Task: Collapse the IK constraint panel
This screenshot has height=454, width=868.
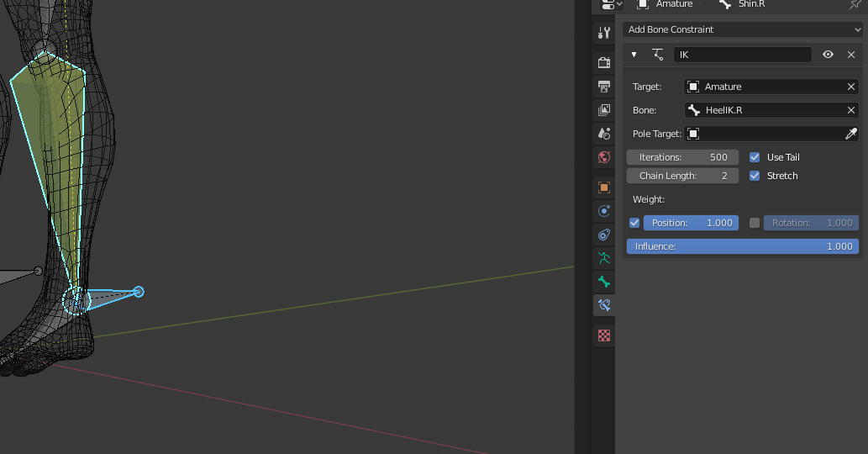Action: (634, 55)
